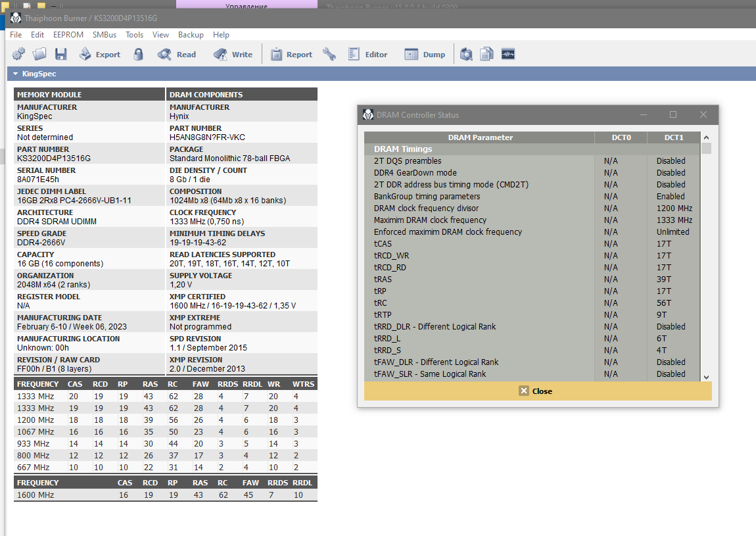Click the 1200 MHz timing table row
756x536 pixels.
coord(166,420)
